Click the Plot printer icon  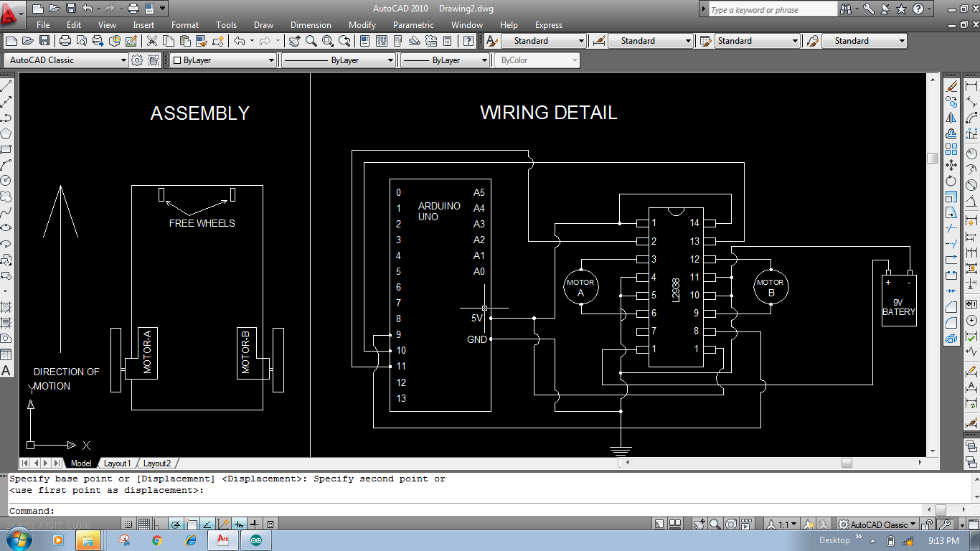65,41
